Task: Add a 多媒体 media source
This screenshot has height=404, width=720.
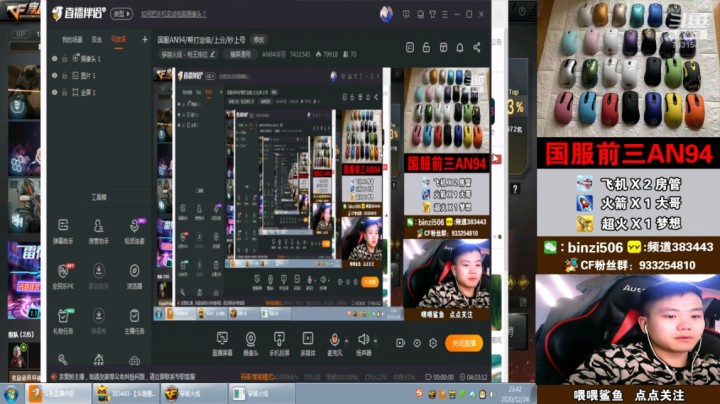Action: (x=308, y=343)
